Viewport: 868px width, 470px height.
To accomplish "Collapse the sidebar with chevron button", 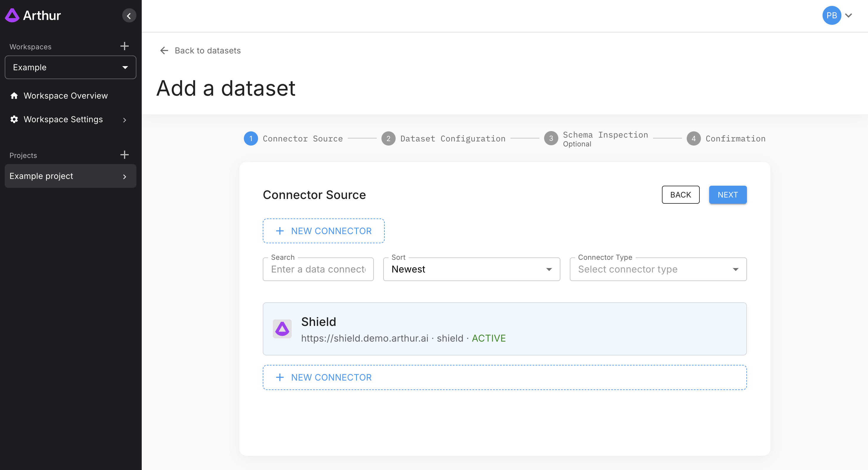I will 129,16.
